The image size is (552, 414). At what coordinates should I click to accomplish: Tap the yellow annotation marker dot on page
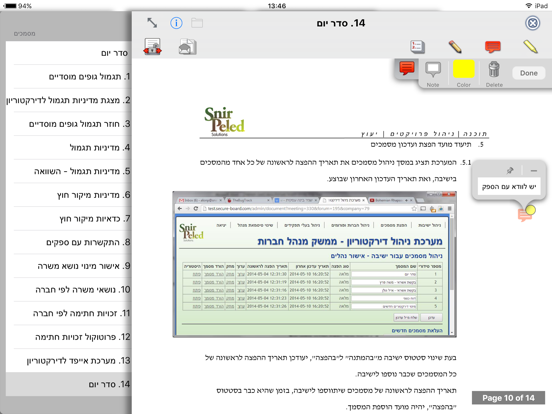point(530,210)
